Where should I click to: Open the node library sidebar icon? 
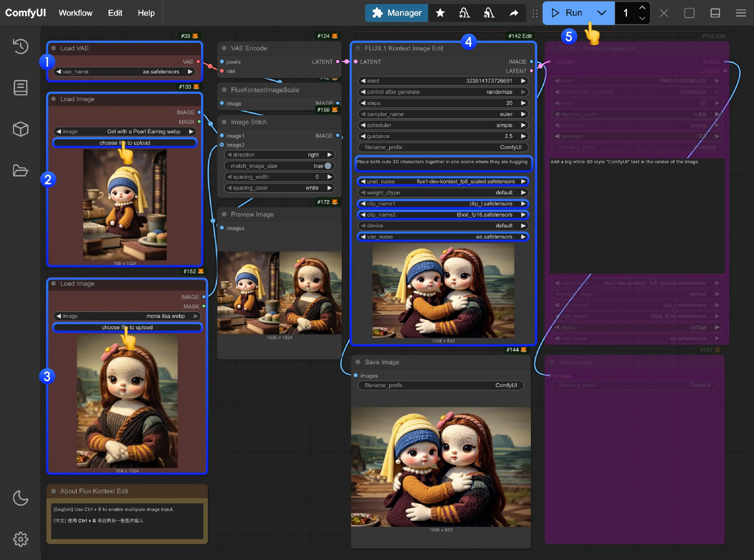pos(20,88)
